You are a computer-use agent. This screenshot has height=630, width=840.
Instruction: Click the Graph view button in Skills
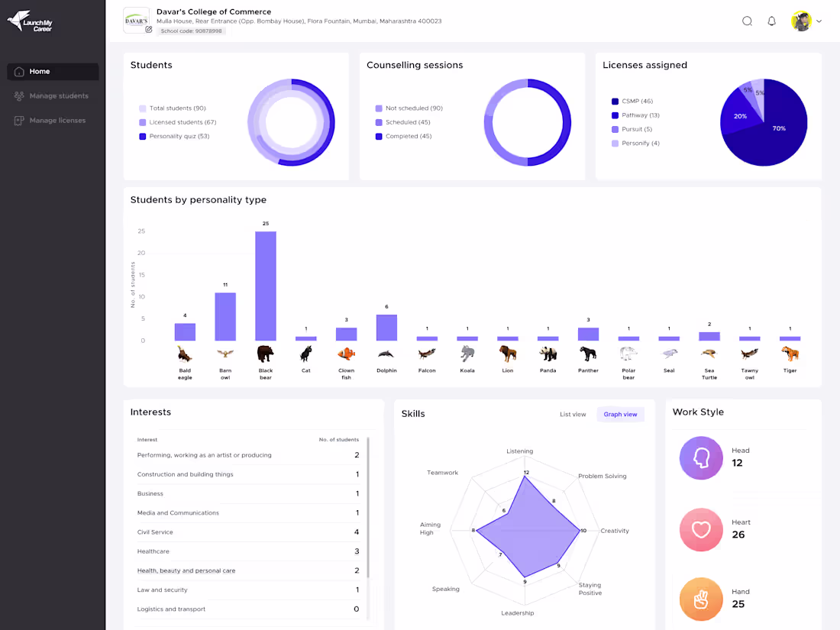point(619,413)
